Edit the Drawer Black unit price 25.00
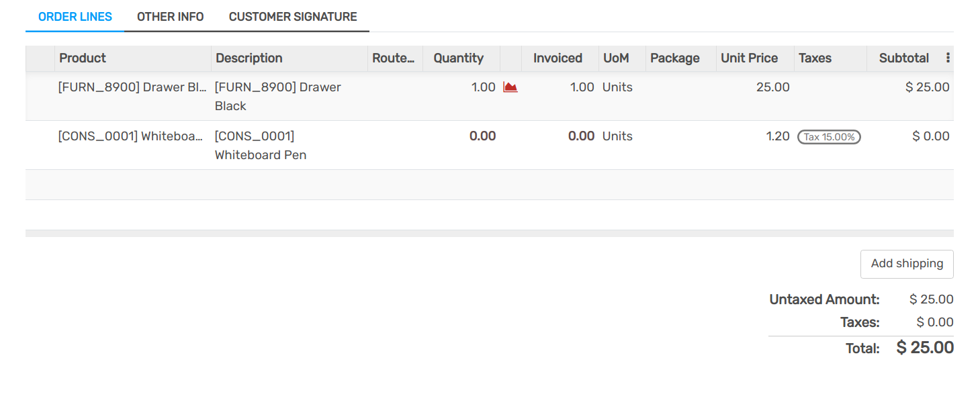Image resolution: width=980 pixels, height=415 pixels. [x=772, y=87]
